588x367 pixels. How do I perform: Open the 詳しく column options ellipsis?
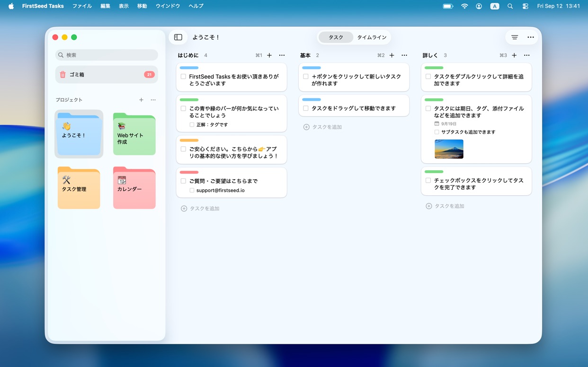click(x=526, y=55)
